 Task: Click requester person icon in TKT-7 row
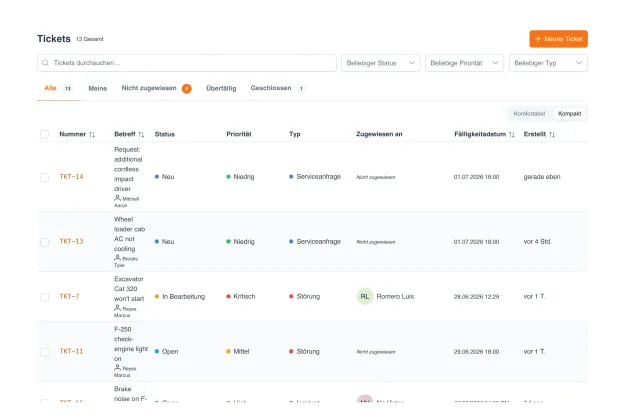117,308
